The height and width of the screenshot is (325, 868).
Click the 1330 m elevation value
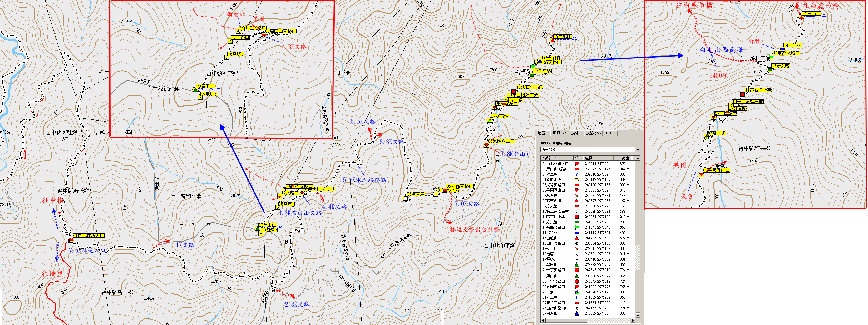pos(624,313)
